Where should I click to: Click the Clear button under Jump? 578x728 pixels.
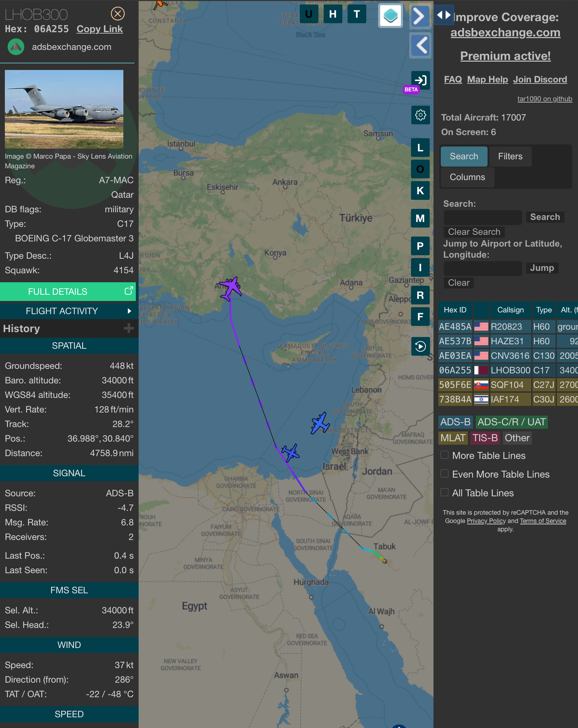(x=458, y=283)
